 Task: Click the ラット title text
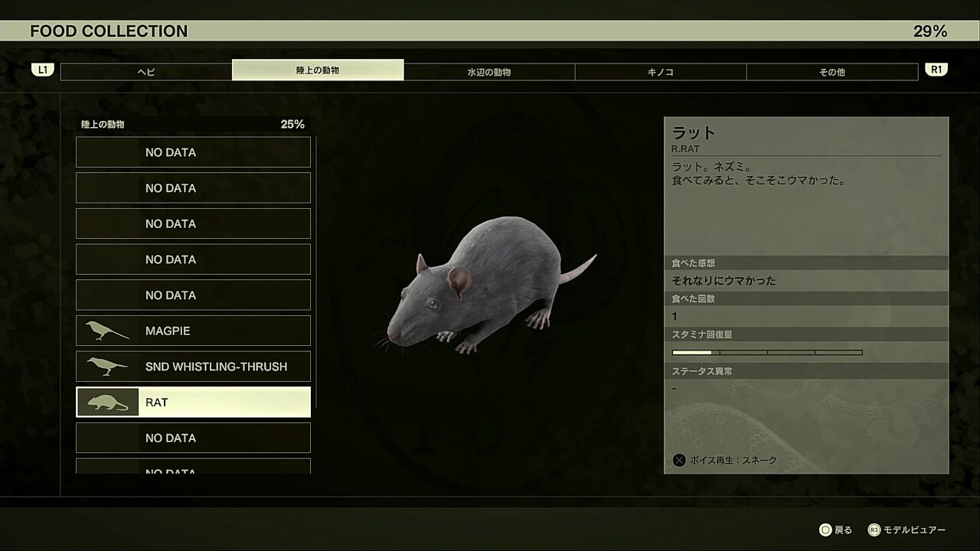694,132
